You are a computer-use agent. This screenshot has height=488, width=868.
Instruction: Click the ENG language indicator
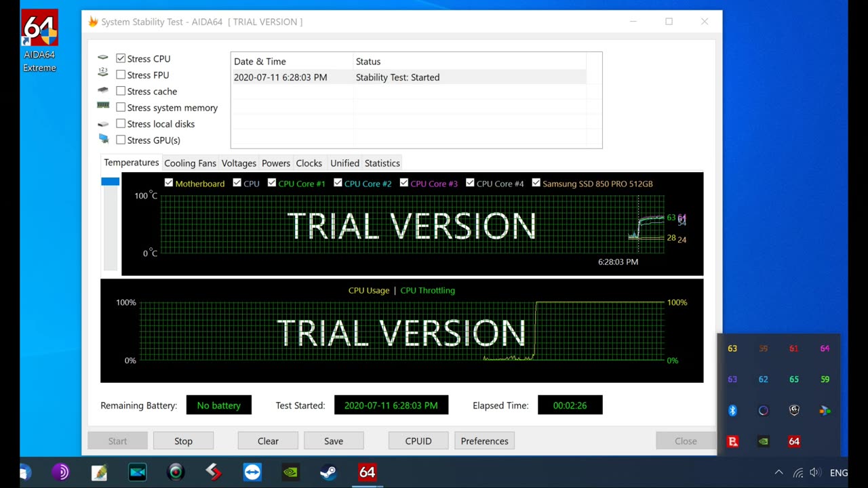[x=839, y=473]
